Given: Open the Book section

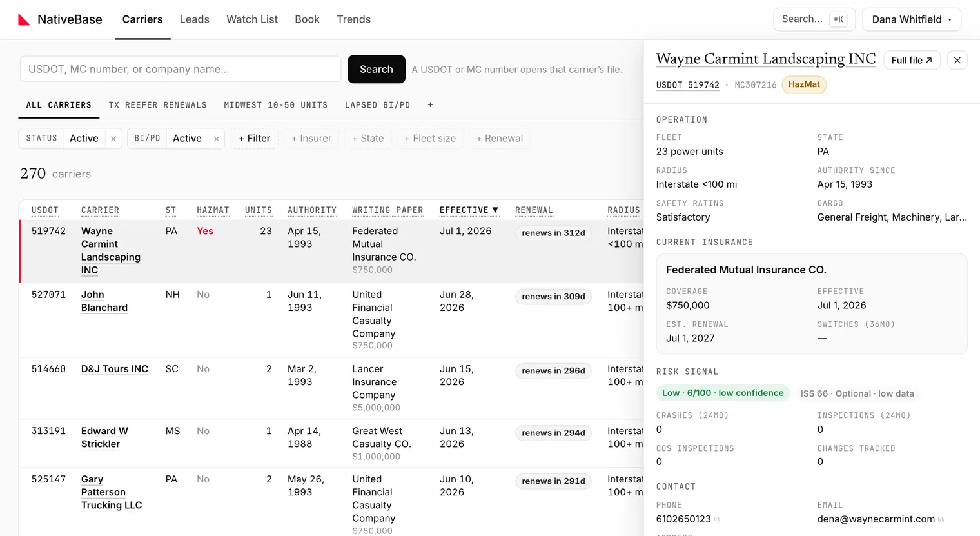Looking at the screenshot, I should pyautogui.click(x=307, y=19).
